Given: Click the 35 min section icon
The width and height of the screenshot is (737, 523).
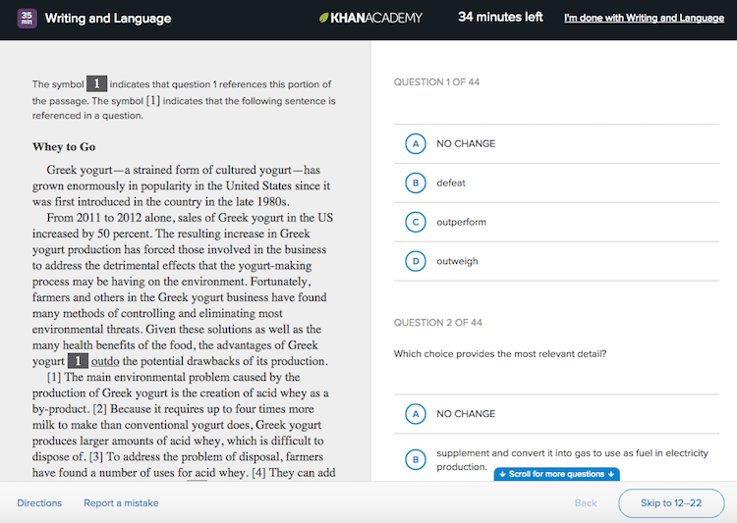Looking at the screenshot, I should 27,18.
